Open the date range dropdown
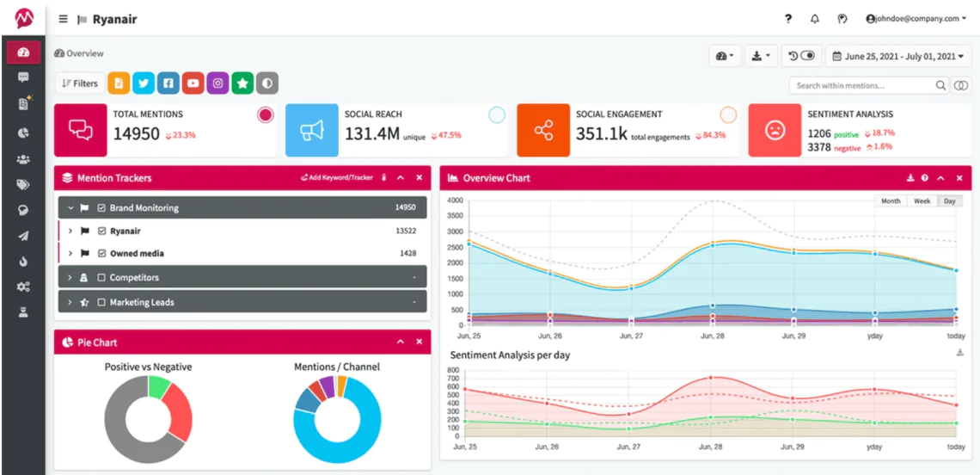The image size is (980, 475). [898, 56]
